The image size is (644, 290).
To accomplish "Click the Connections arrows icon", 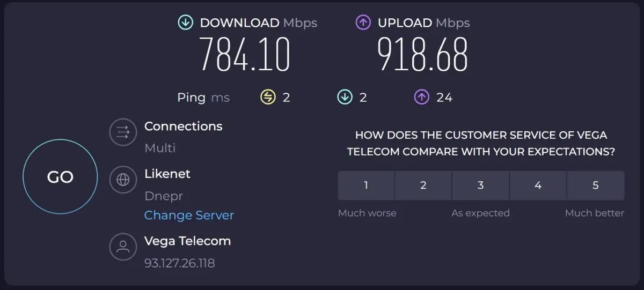I will [x=123, y=132].
